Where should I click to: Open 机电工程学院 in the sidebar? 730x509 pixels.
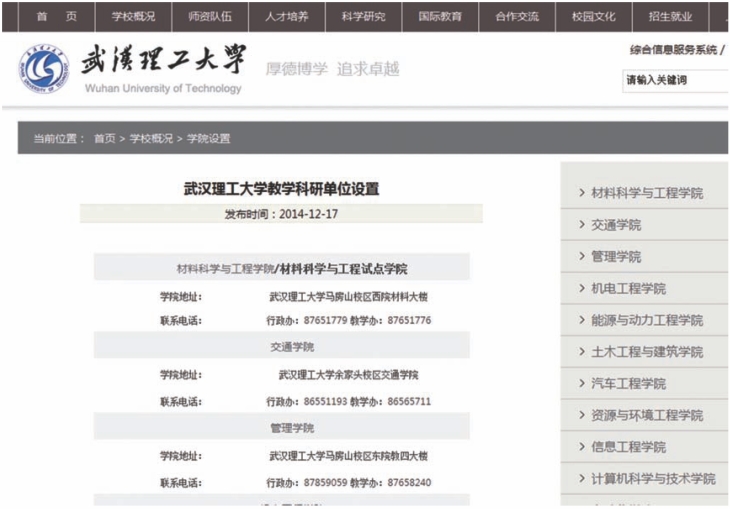click(629, 288)
